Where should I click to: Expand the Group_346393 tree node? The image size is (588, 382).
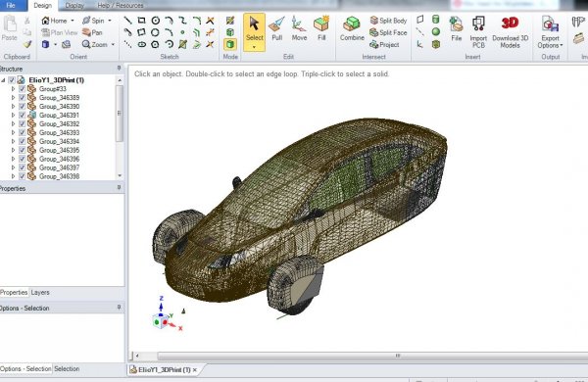[13, 132]
